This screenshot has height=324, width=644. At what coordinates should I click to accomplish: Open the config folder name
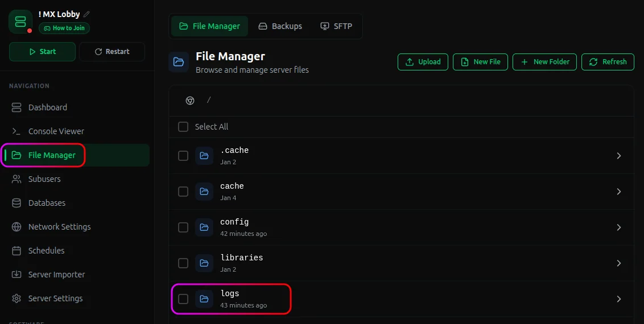234,222
